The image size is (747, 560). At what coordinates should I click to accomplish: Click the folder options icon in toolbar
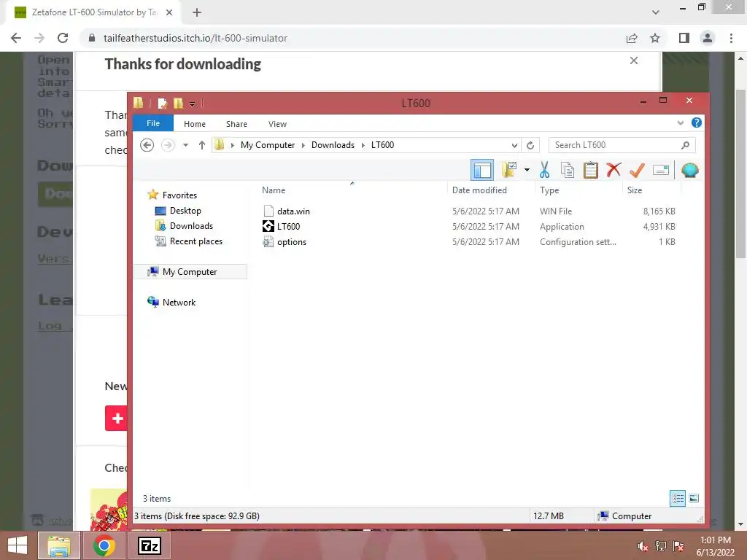(508, 170)
